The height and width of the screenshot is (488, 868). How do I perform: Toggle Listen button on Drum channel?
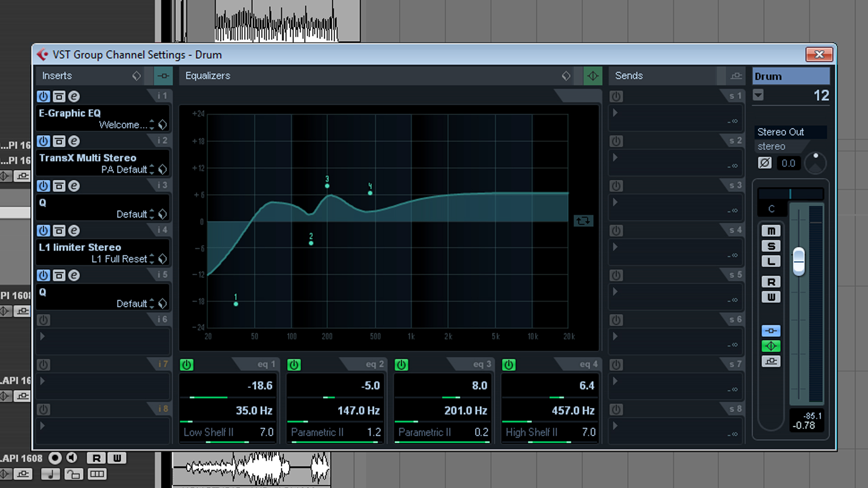pos(771,261)
